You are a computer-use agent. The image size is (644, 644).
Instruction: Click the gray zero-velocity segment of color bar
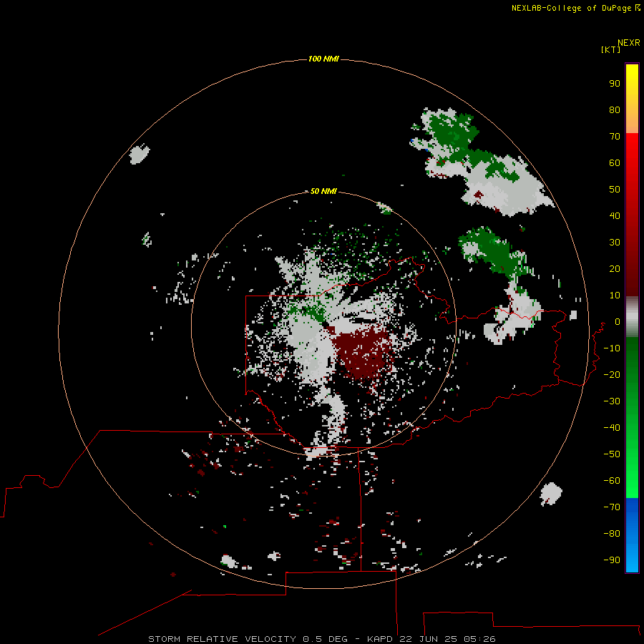pyautogui.click(x=632, y=317)
